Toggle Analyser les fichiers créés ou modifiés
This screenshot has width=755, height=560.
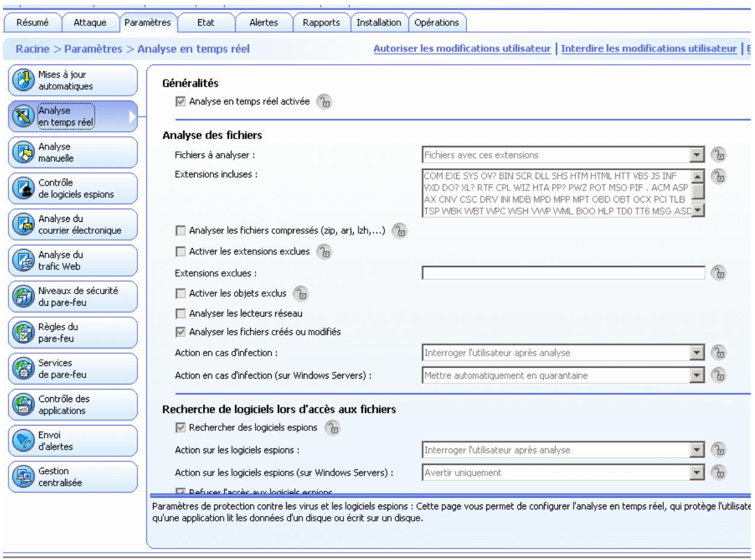pyautogui.click(x=180, y=331)
